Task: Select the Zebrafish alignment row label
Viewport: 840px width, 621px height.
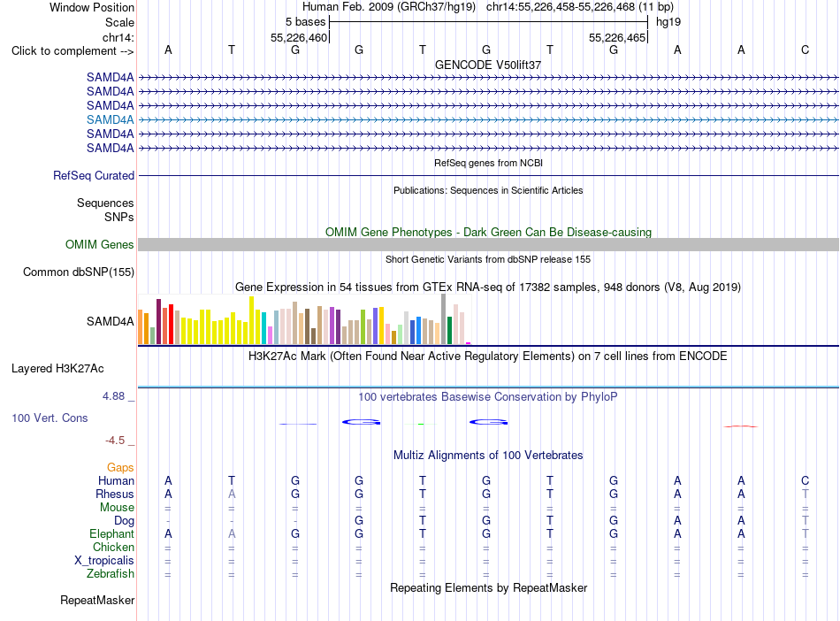Action: tap(111, 573)
